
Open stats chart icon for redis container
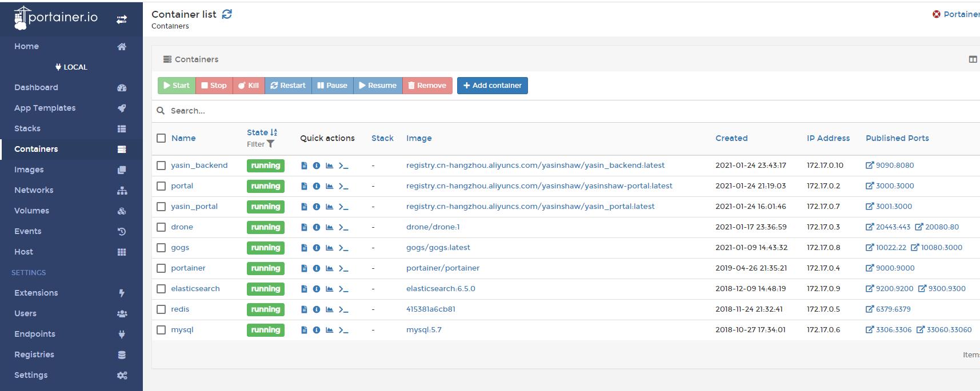tap(329, 309)
